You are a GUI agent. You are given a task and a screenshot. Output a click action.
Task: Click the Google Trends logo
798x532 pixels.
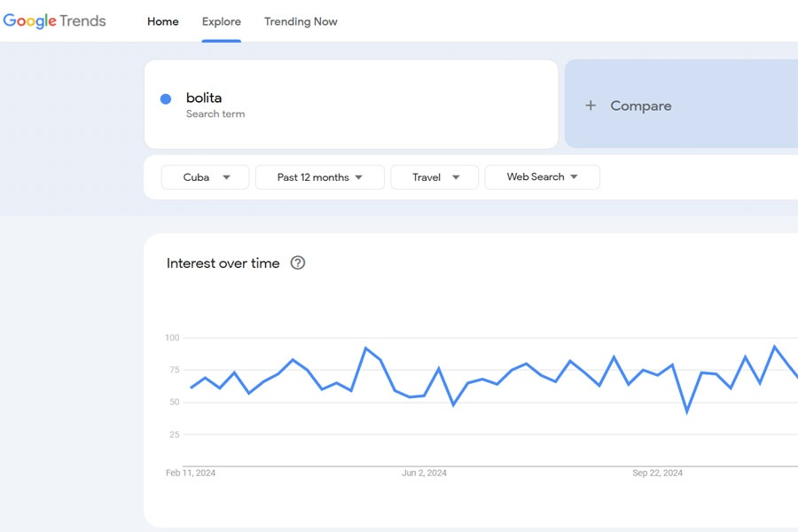[54, 21]
